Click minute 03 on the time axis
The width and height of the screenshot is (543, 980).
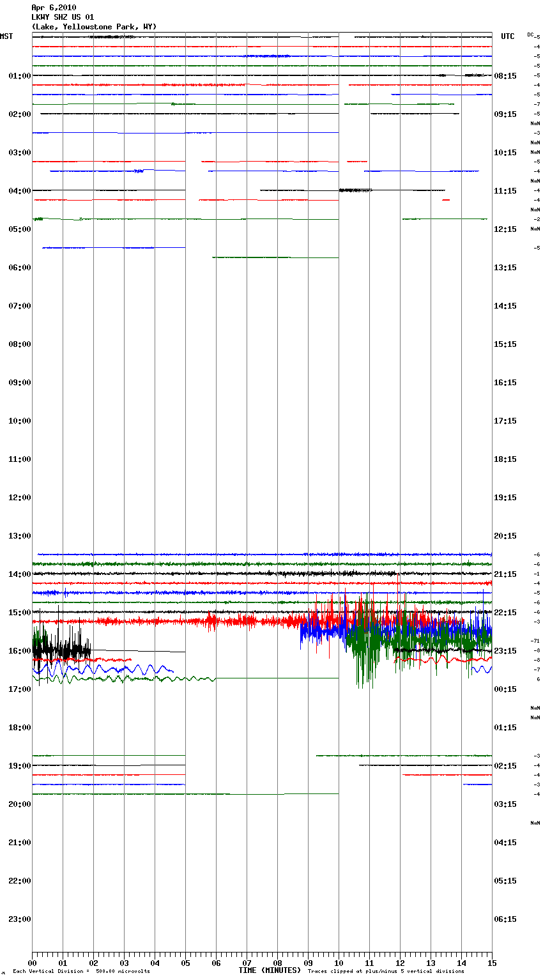pyautogui.click(x=125, y=963)
